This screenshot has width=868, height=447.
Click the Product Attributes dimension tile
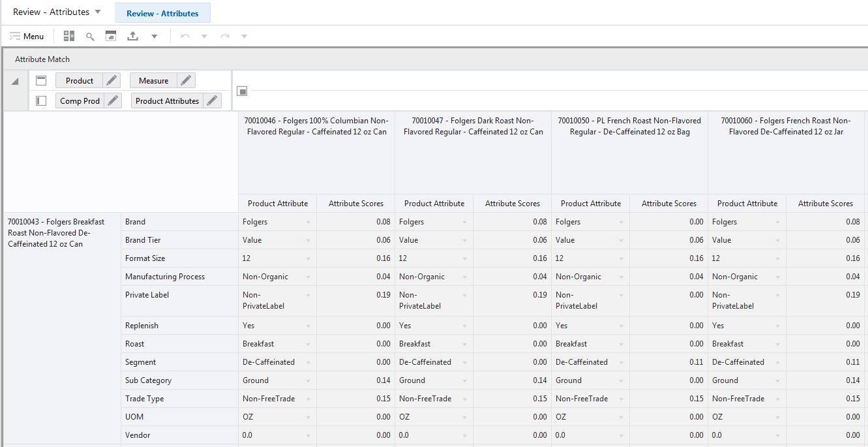tap(167, 101)
